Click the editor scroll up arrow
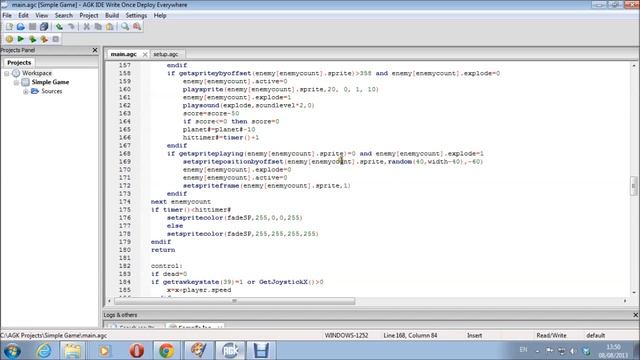 click(x=633, y=65)
